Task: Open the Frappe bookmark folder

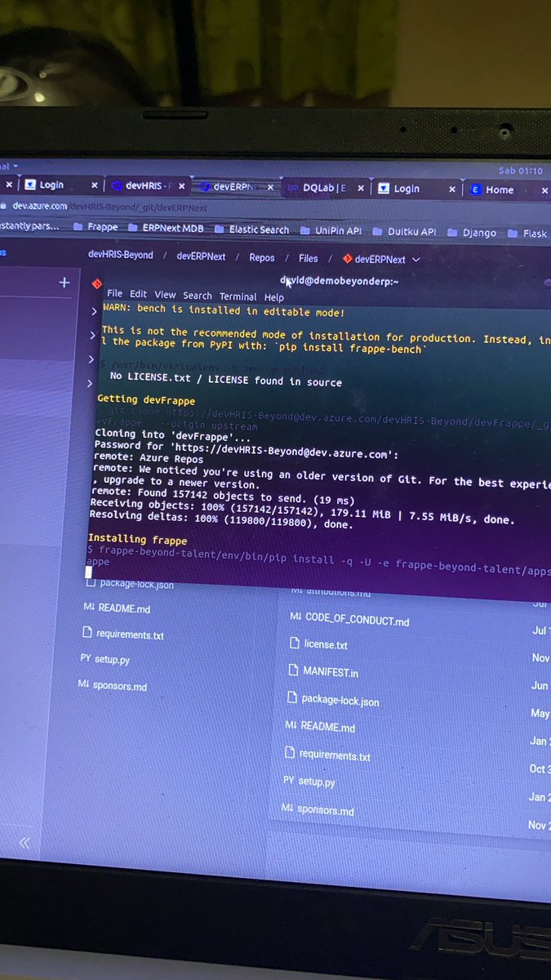Action: click(96, 227)
